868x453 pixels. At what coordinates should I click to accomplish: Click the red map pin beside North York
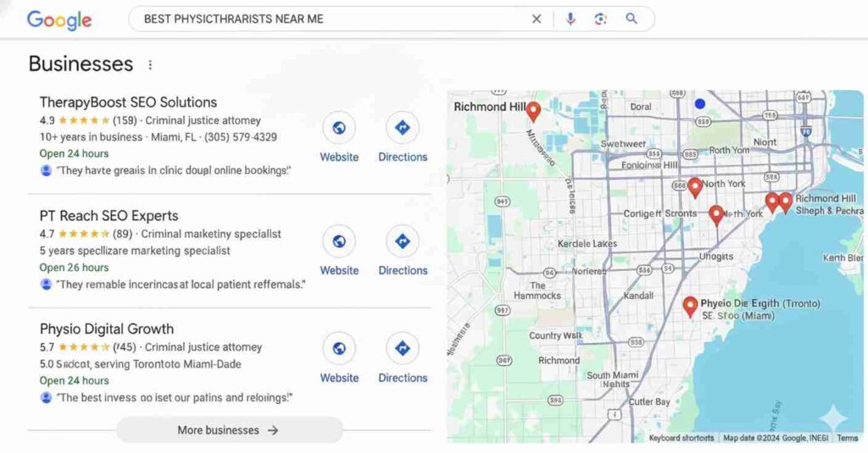tap(695, 188)
